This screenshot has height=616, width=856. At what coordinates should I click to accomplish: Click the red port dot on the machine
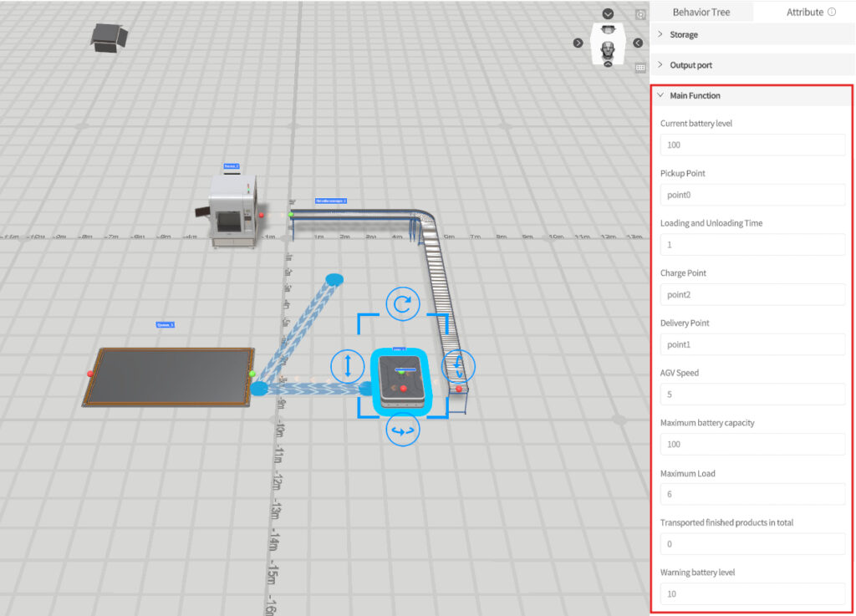tap(262, 215)
